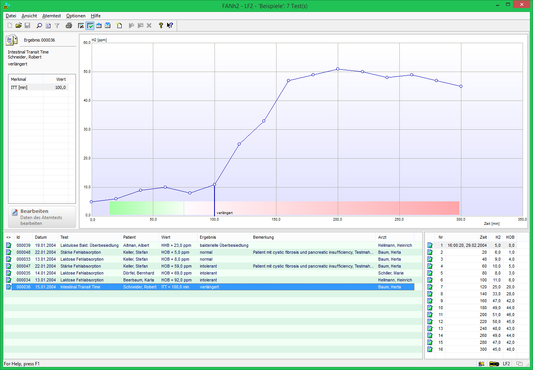Viewport: 533px width, 370px height.
Task: Select the ITT [min] row in Merkmal table
Action: (x=38, y=87)
